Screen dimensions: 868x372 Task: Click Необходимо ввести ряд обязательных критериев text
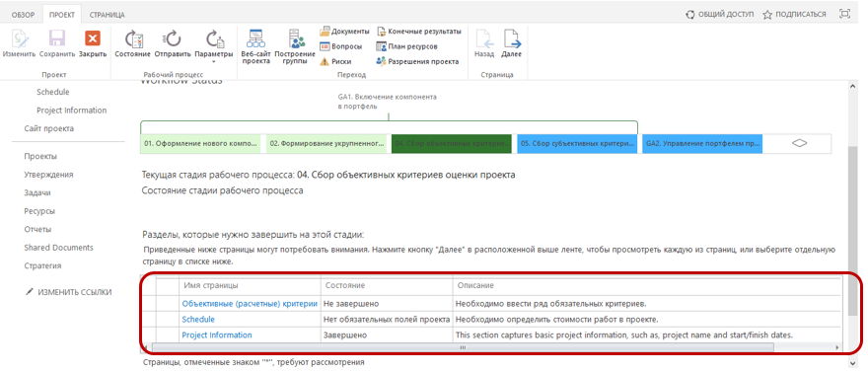[x=550, y=304]
